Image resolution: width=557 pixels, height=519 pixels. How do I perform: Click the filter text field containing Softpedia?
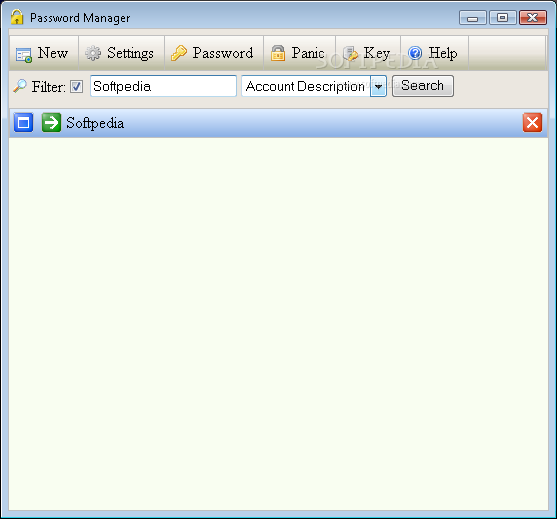click(163, 86)
